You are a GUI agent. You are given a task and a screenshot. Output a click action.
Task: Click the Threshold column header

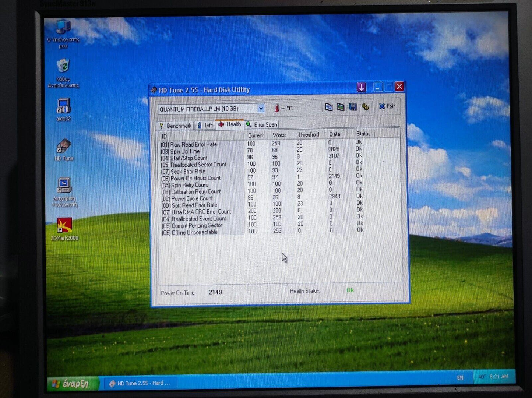pos(308,135)
